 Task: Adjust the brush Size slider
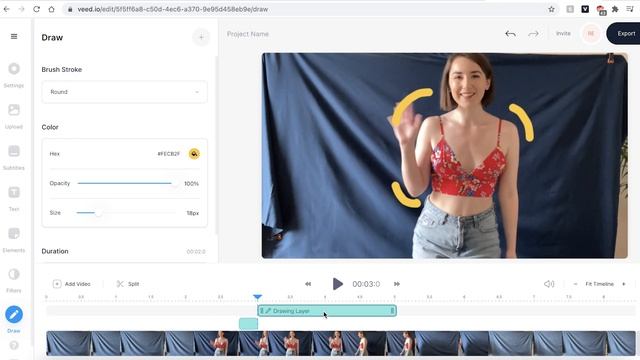click(x=127, y=213)
